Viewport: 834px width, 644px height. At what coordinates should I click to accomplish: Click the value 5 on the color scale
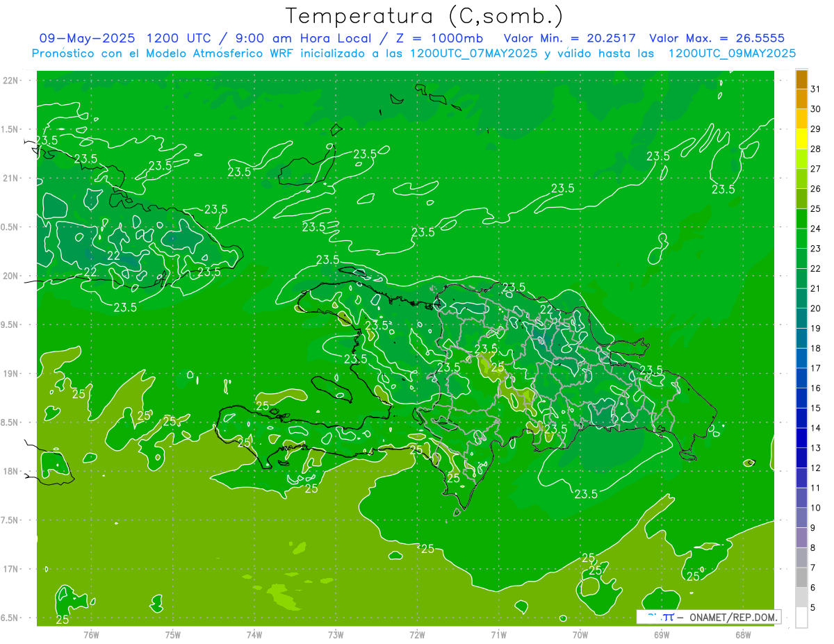[813, 607]
